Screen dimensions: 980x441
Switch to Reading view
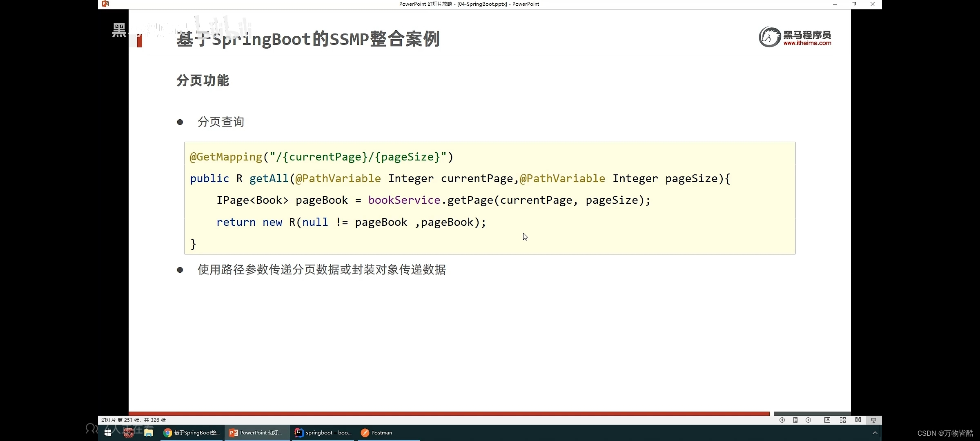pos(858,420)
